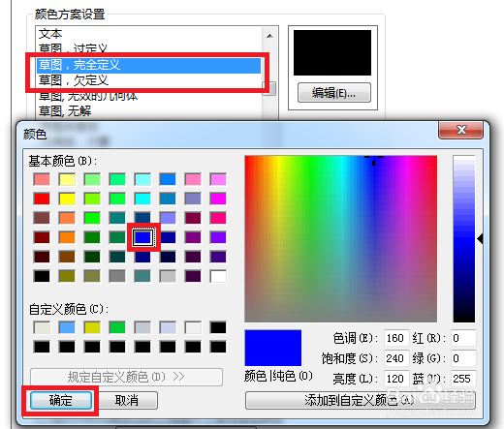Click 添加到自定义颜色 button
This screenshot has width=504, height=429.
coord(361,400)
